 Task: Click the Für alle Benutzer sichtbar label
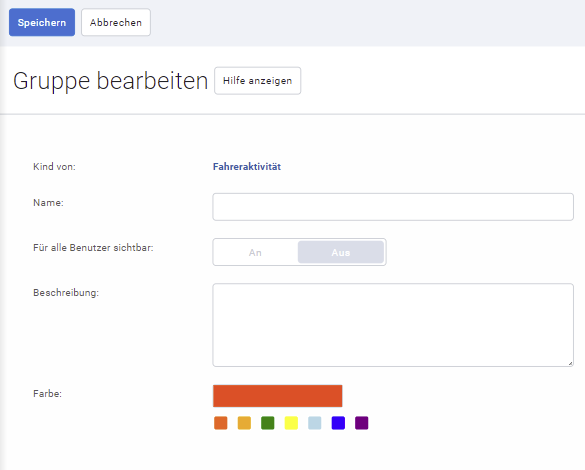click(93, 248)
